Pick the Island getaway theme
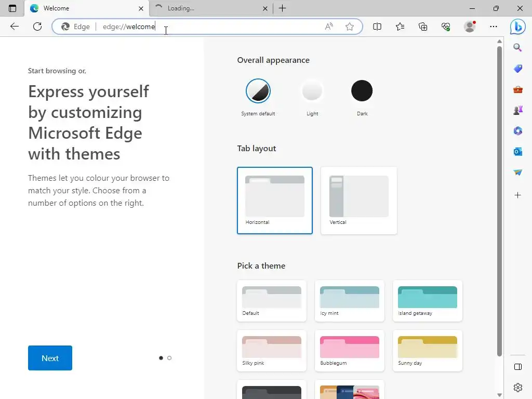This screenshot has width=532, height=399. point(428,301)
